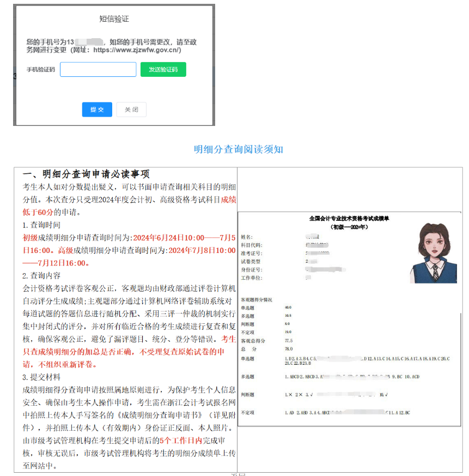Viewport: 469px width, 476px height.
Task: Click the 客观总得分 row label
Action: pyautogui.click(x=253, y=341)
